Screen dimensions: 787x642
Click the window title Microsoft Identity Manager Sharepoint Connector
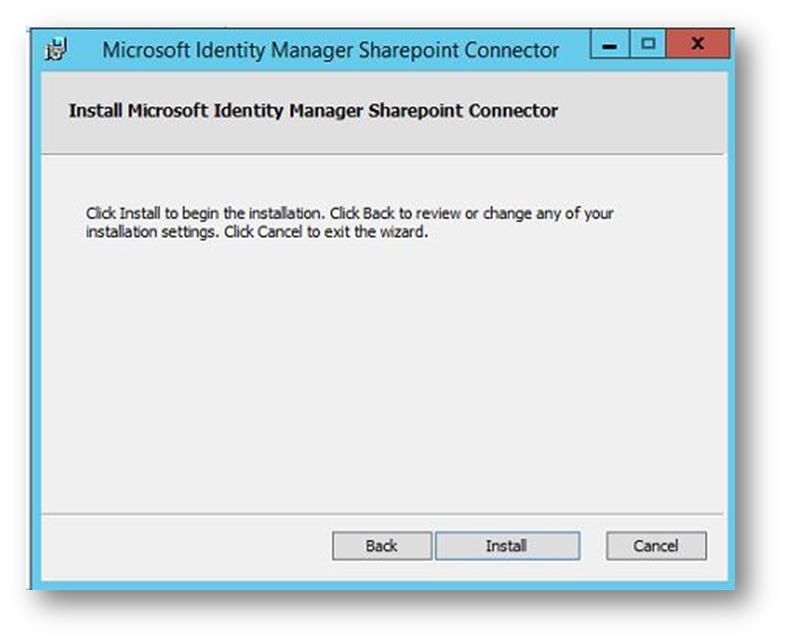331,50
